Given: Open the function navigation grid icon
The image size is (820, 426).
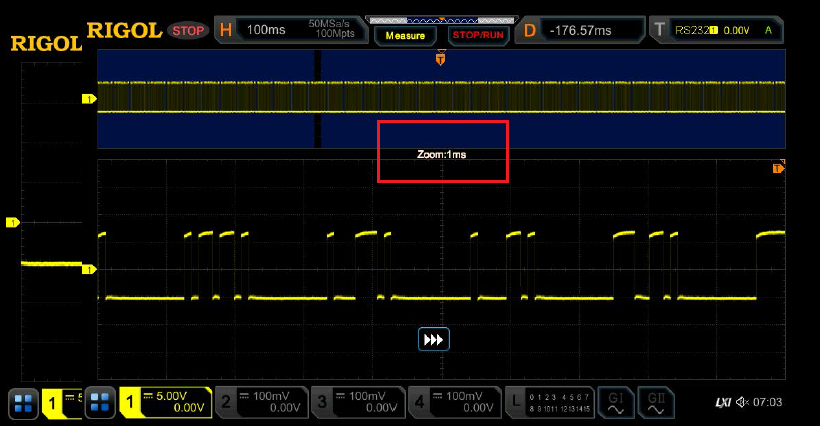Looking at the screenshot, I should [100, 403].
